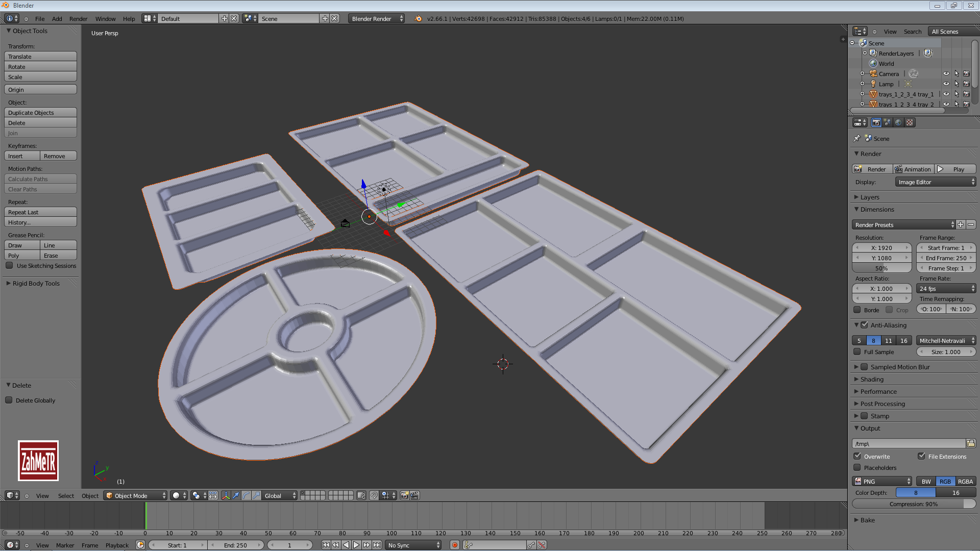Toggle the Overwrite checkbox
This screenshot has width=980, height=551.
[x=857, y=456]
